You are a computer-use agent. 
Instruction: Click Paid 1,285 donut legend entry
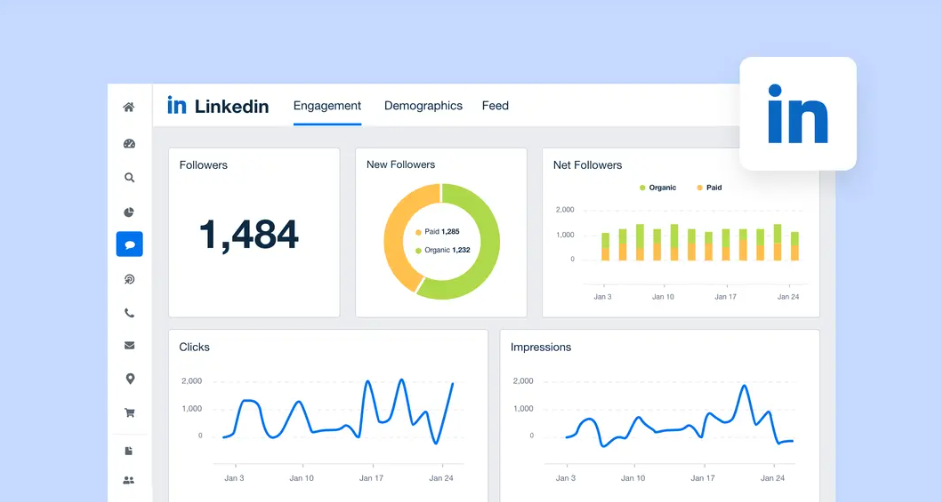pyautogui.click(x=437, y=232)
